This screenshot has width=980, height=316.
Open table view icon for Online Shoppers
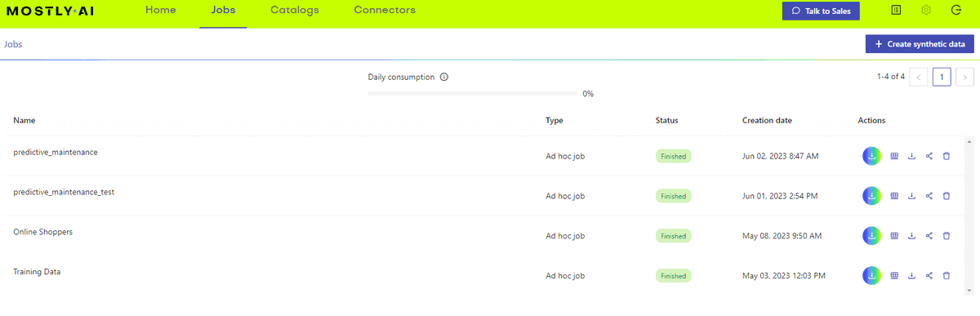click(894, 236)
